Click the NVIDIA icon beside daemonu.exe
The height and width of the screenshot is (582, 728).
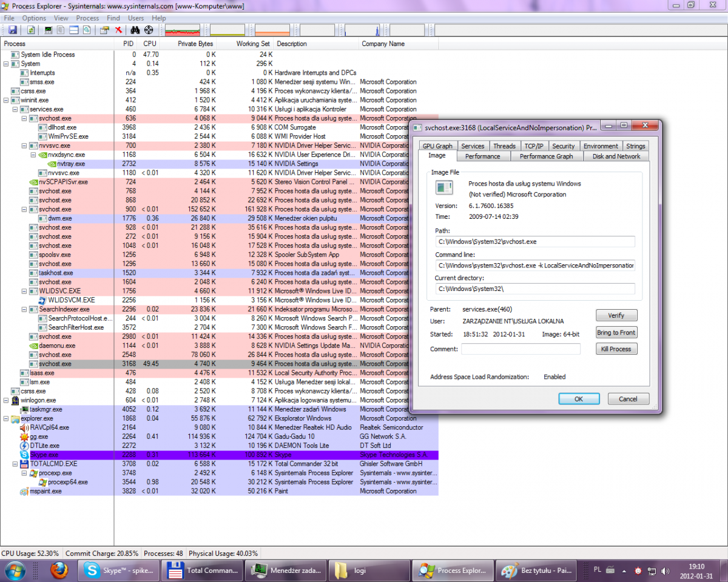[x=34, y=346]
